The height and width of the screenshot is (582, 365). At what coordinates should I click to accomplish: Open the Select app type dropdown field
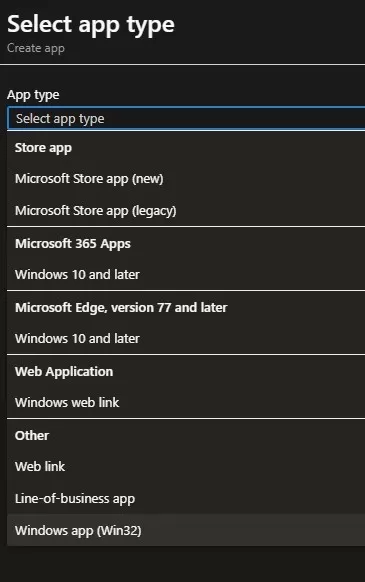pos(186,119)
